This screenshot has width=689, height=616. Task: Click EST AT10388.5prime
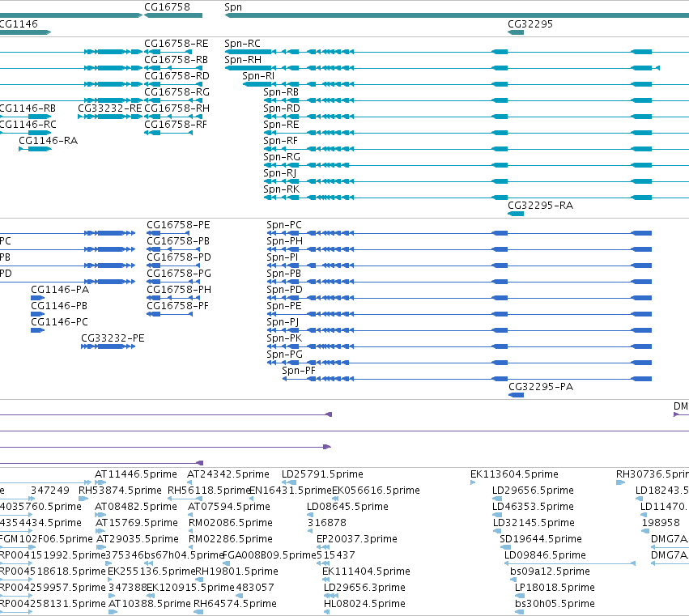pos(150,604)
